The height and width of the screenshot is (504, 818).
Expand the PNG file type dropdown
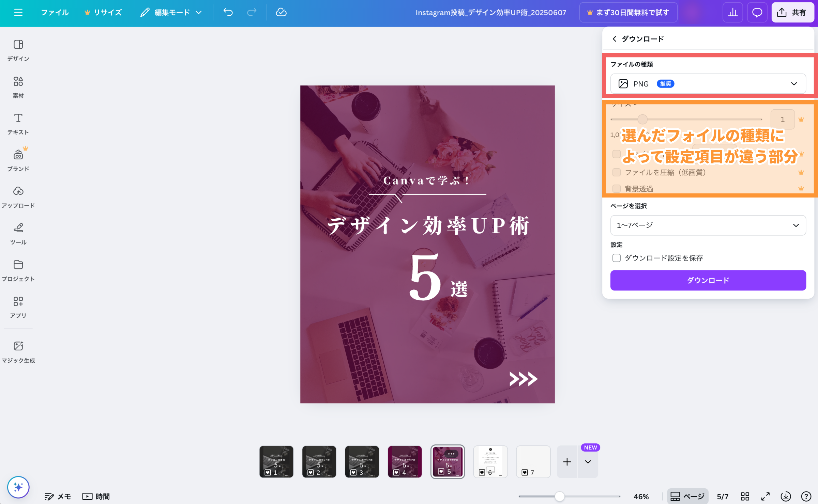(708, 84)
